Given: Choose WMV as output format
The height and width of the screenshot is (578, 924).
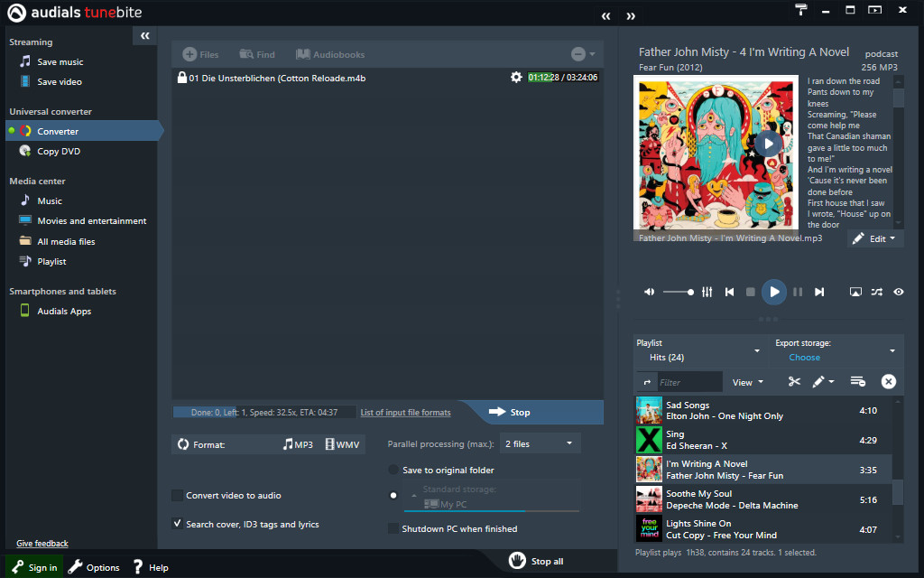Looking at the screenshot, I should [x=342, y=444].
